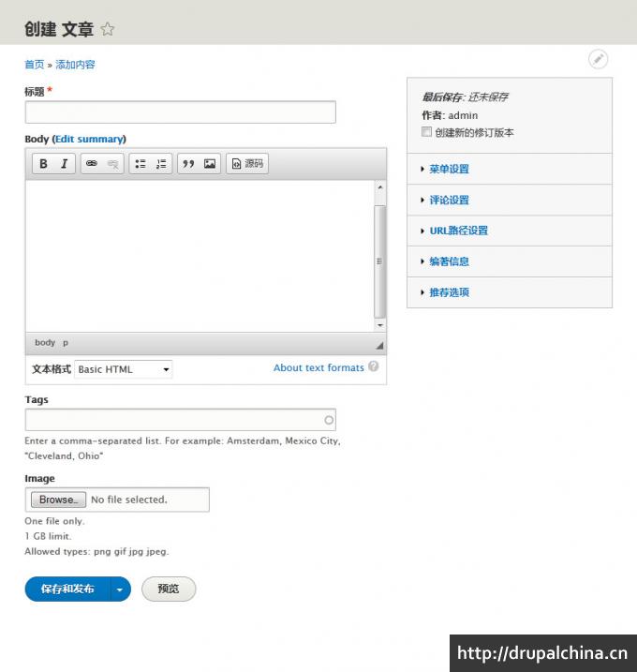This screenshot has height=672, width=637.
Task: Toggle italic formatting in the editor toolbar
Action: click(65, 164)
